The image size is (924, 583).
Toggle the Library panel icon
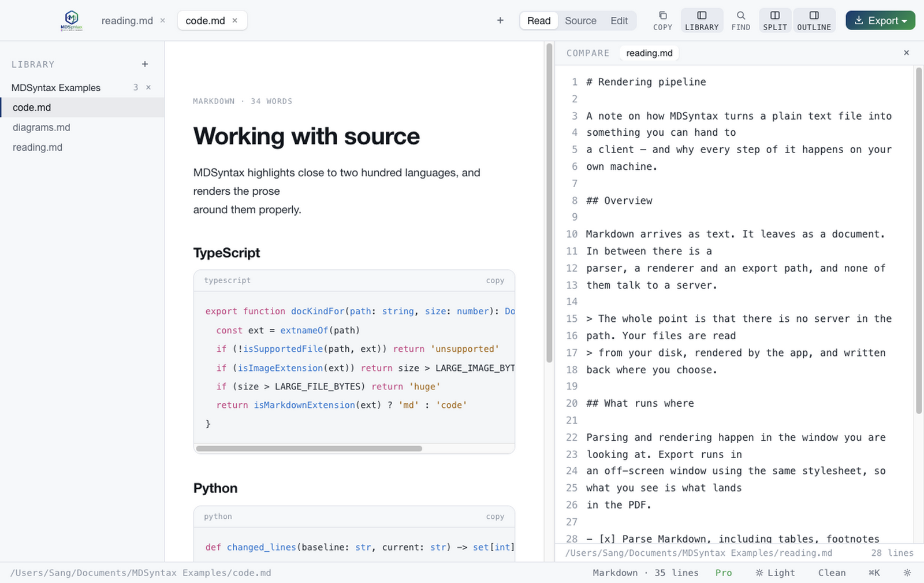(702, 20)
